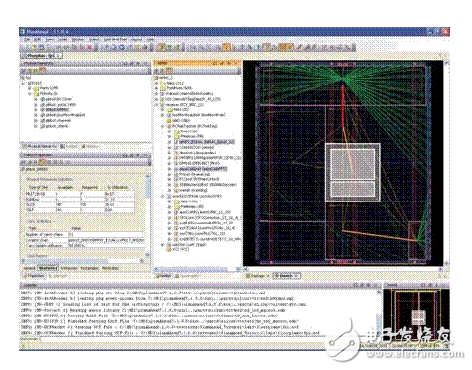The height and width of the screenshot is (370, 472).
Task: Click the orange-highlighted icon in Physical Hierarchy toolbar
Action: click(x=42, y=71)
